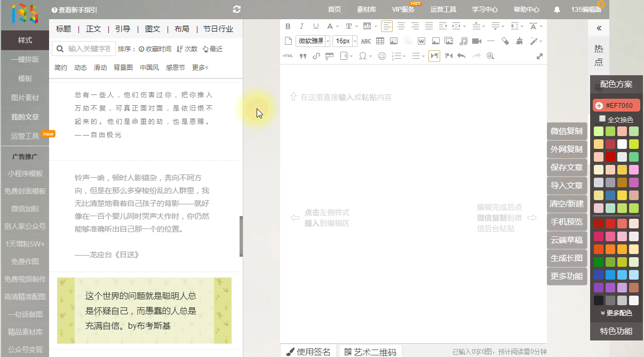The image size is (644, 357).
Task: Click the 保存文章 button
Action: click(x=567, y=168)
